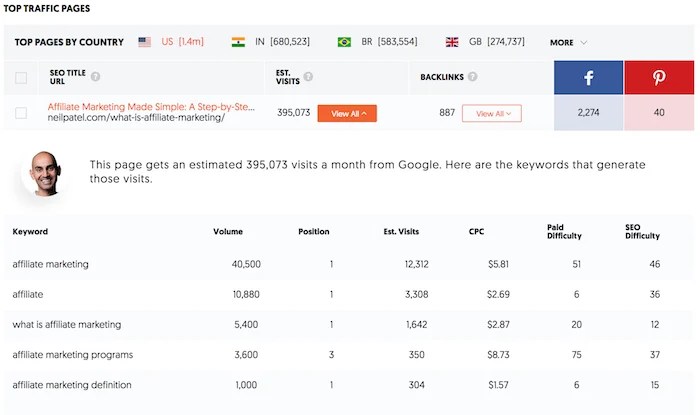
Task: Click the Facebook shares column icon
Action: (x=588, y=77)
